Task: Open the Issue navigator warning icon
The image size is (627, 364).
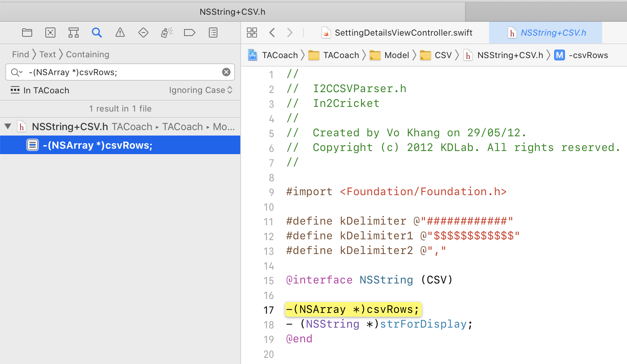Action: tap(120, 33)
